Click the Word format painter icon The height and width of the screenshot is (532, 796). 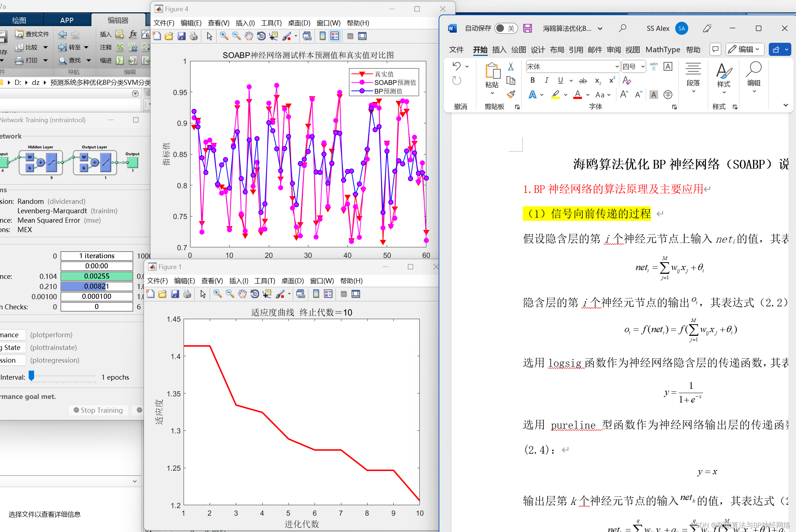(x=511, y=95)
